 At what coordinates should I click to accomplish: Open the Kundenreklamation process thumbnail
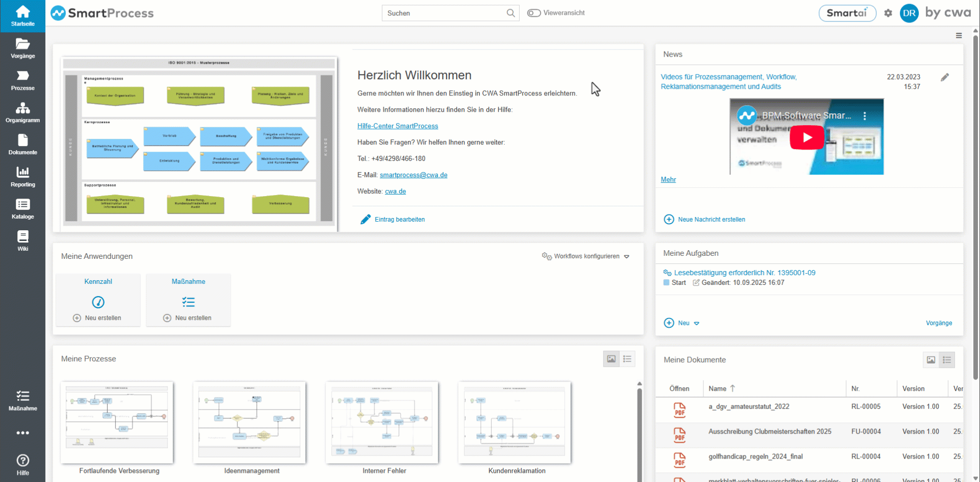[515, 423]
